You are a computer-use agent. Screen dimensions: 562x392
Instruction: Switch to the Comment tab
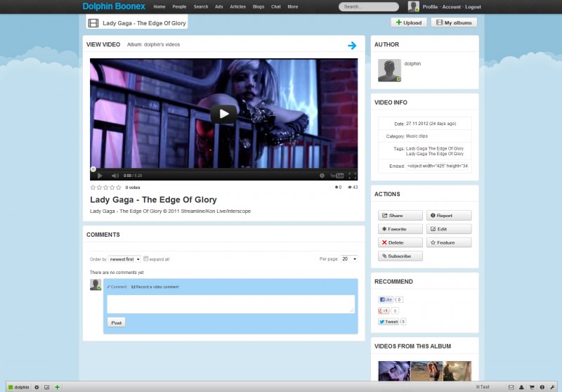[117, 287]
